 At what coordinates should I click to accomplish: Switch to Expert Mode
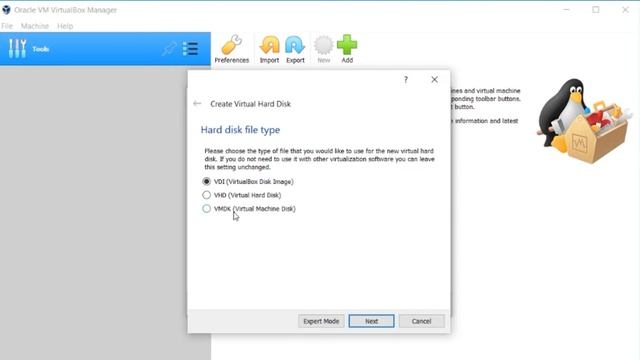coord(321,321)
